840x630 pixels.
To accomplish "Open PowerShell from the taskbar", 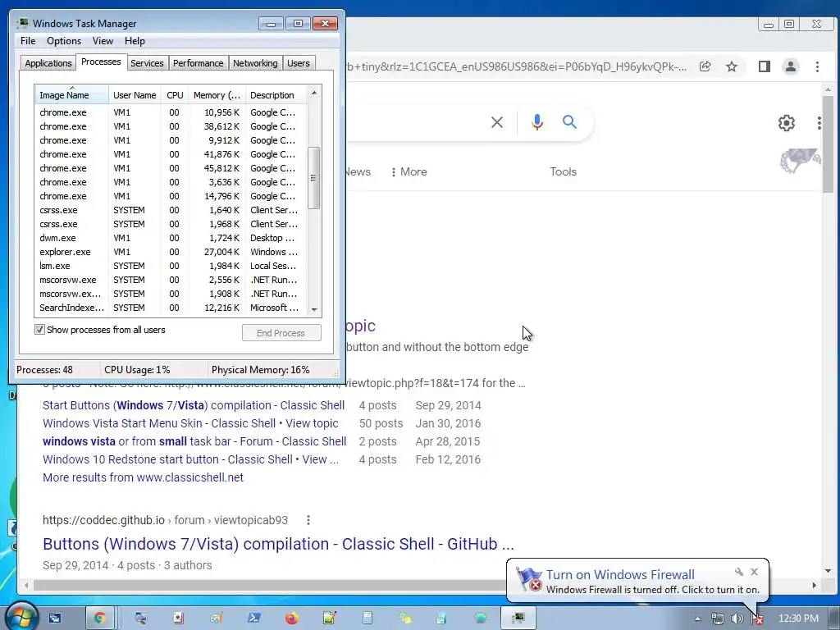I will pyautogui.click(x=254, y=619).
